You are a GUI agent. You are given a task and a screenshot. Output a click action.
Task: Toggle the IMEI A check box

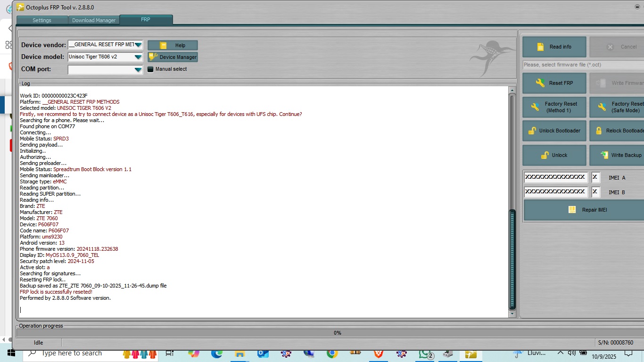pyautogui.click(x=595, y=177)
